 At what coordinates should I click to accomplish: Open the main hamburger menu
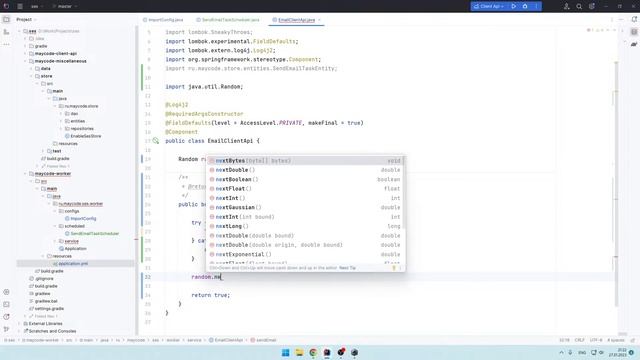[x=20, y=6]
